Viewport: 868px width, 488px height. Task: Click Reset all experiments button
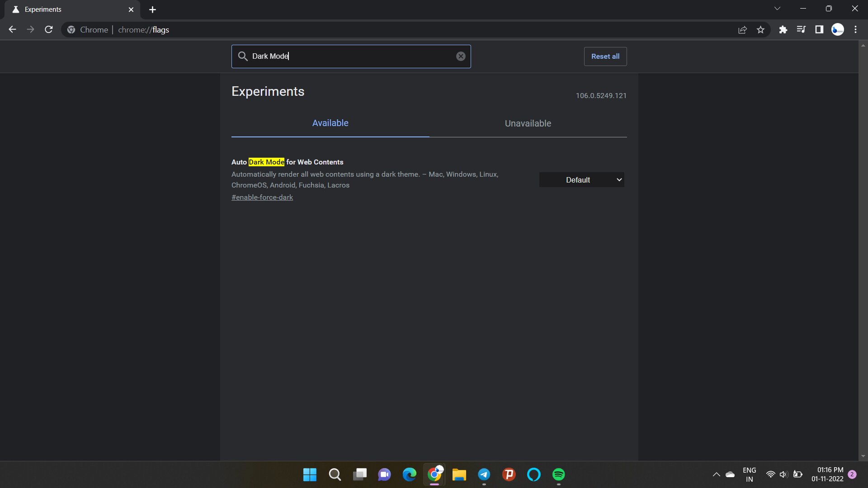tap(605, 56)
